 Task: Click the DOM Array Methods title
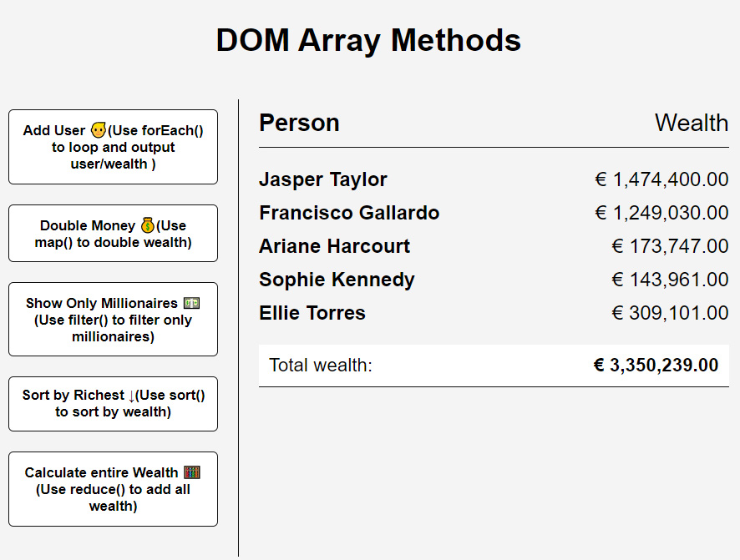click(x=368, y=40)
